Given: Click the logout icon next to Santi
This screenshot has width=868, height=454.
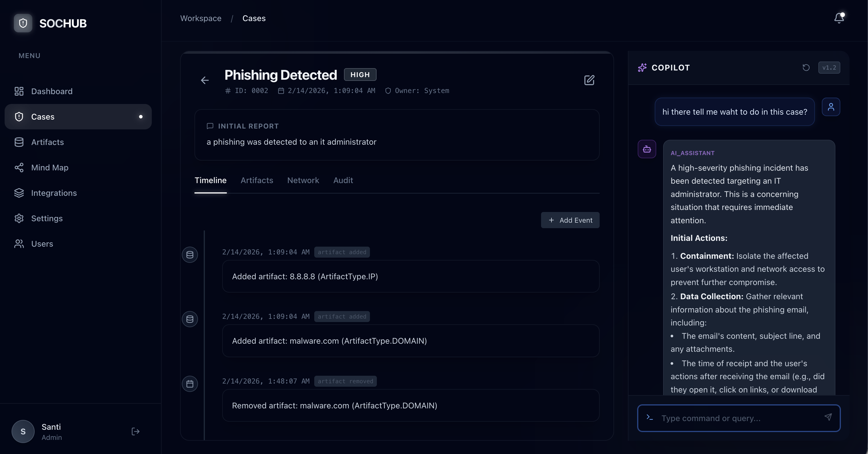Looking at the screenshot, I should click(135, 431).
